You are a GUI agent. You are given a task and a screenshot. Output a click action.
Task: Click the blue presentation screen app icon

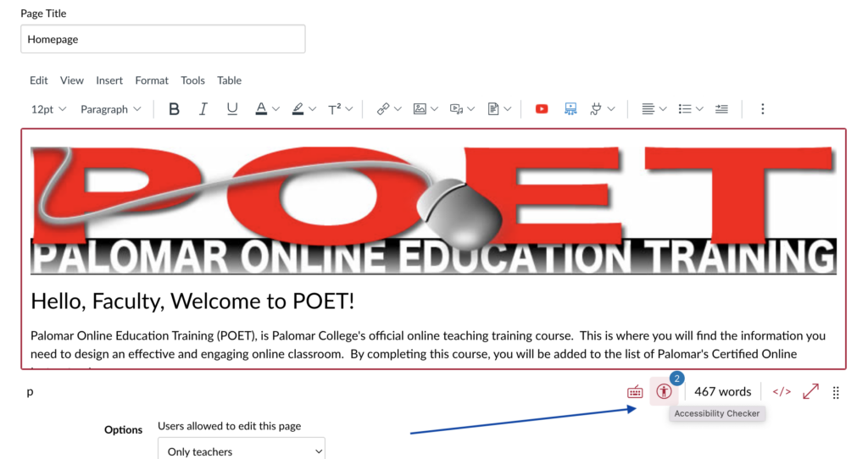570,109
